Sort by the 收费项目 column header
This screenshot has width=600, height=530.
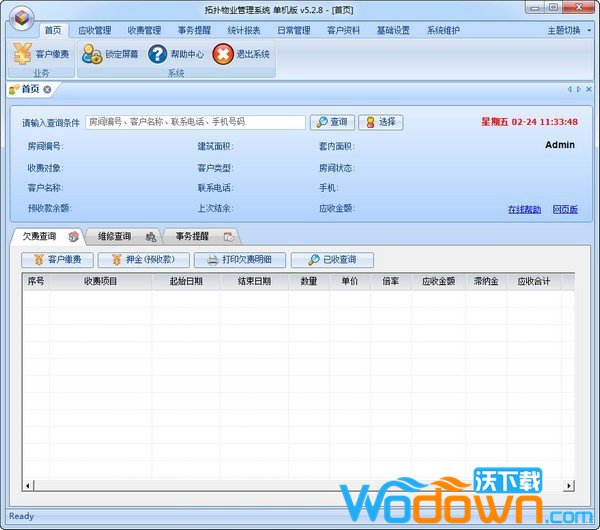click(100, 281)
